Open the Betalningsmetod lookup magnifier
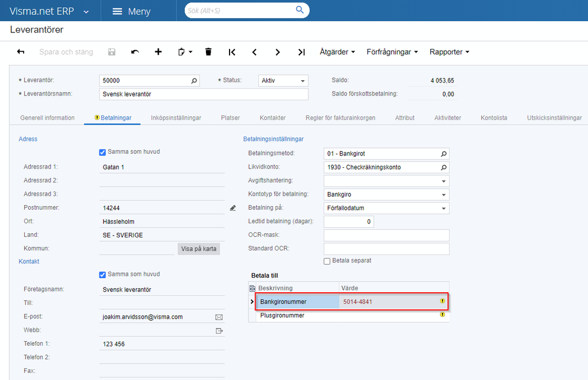 (444, 154)
